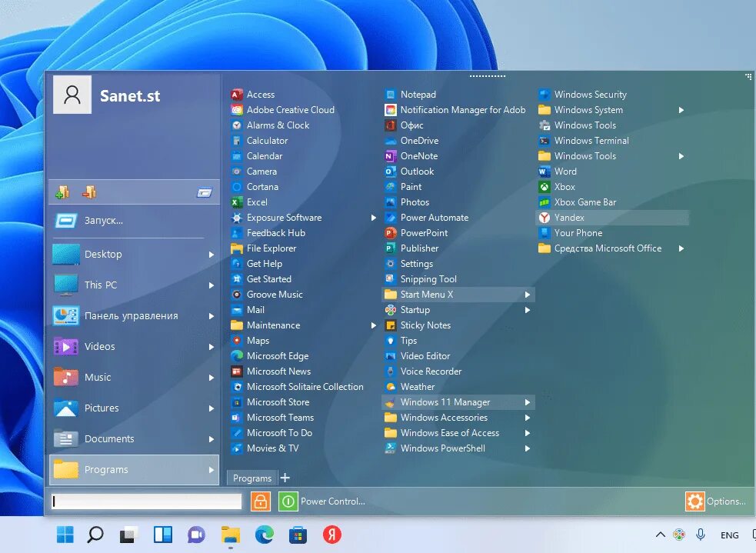Expand the Start Menu X submenu arrow
This screenshot has width=756, height=553.
(527, 295)
